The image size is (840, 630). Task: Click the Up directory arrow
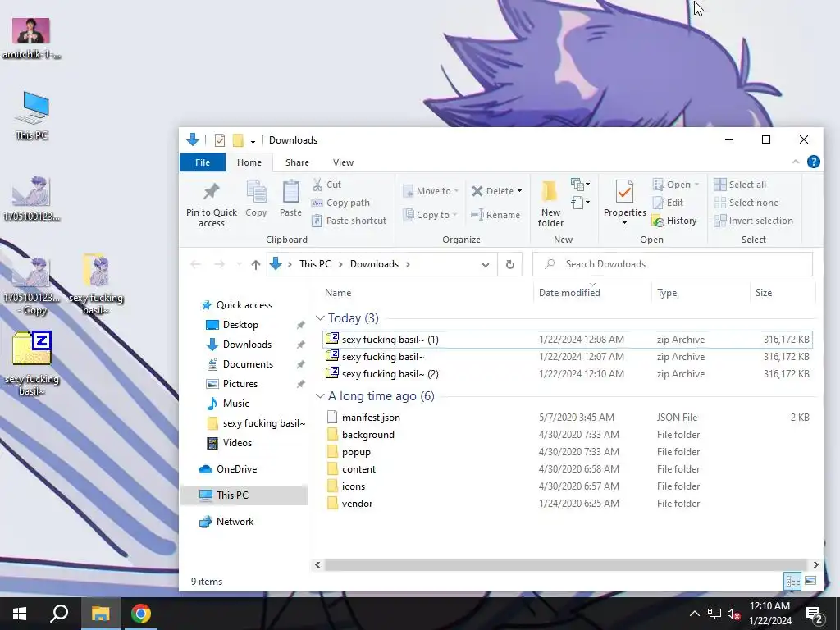click(x=256, y=264)
